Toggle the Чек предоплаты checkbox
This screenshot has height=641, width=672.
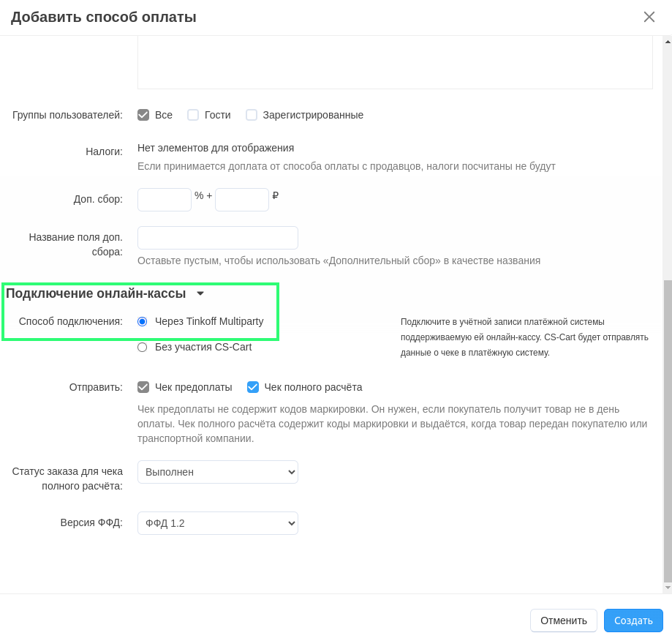point(143,387)
